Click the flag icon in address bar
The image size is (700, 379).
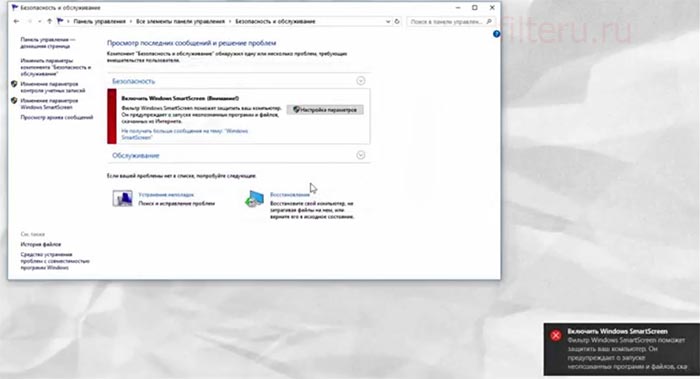(x=60, y=21)
